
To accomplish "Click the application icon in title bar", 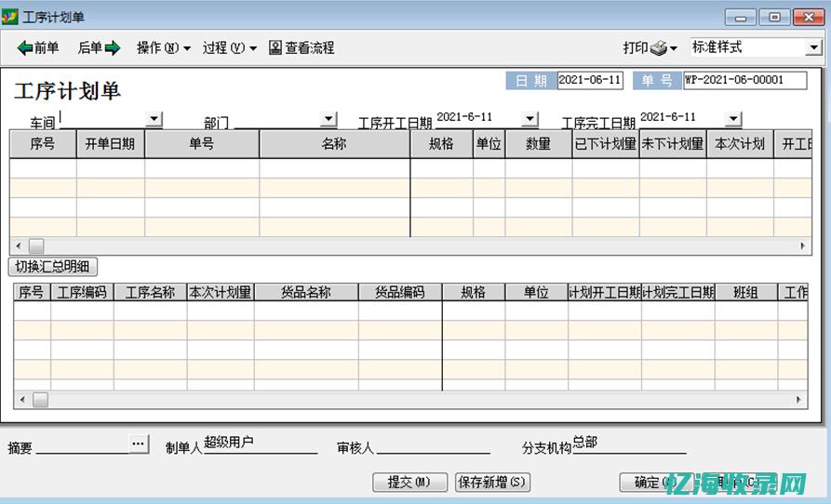I will [9, 17].
